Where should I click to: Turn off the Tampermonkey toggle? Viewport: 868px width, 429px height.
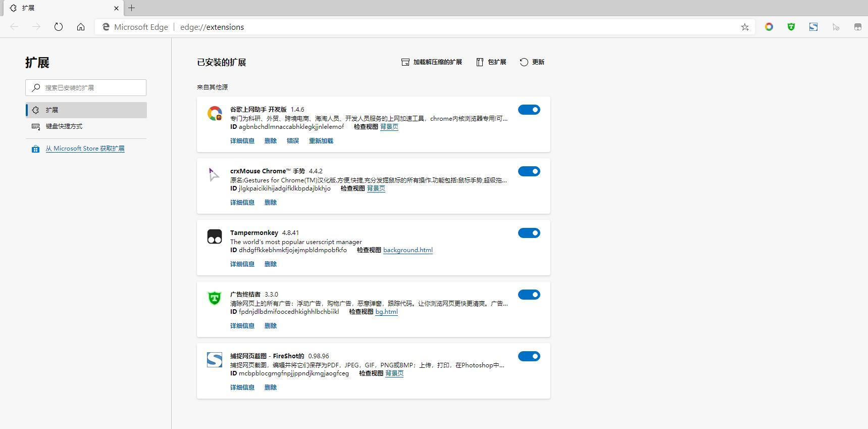529,233
